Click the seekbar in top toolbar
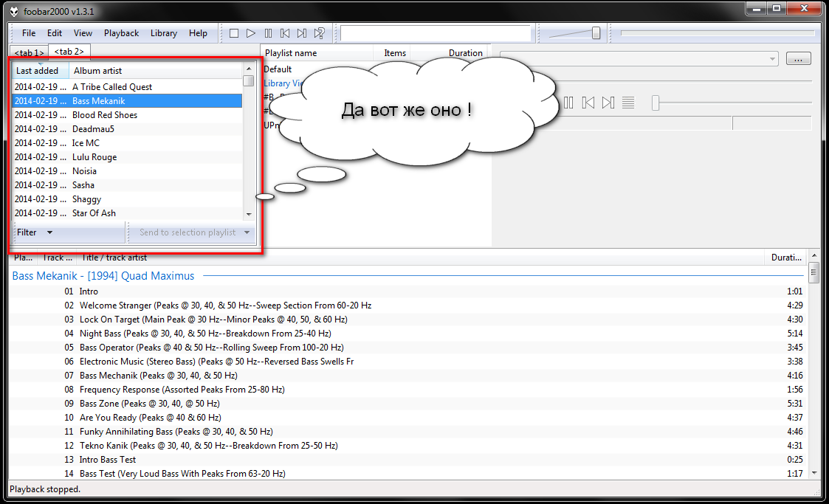Viewport: 829px width, 504px height. 718,32
